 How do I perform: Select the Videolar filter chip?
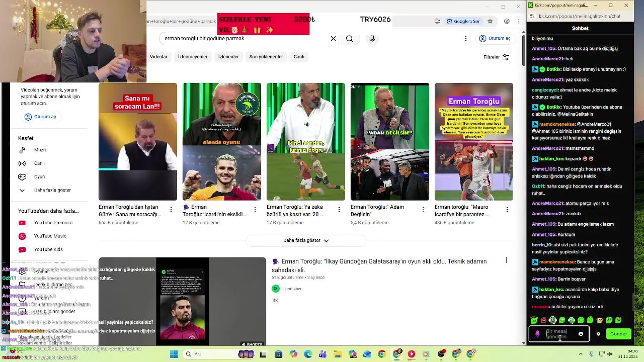tap(158, 57)
